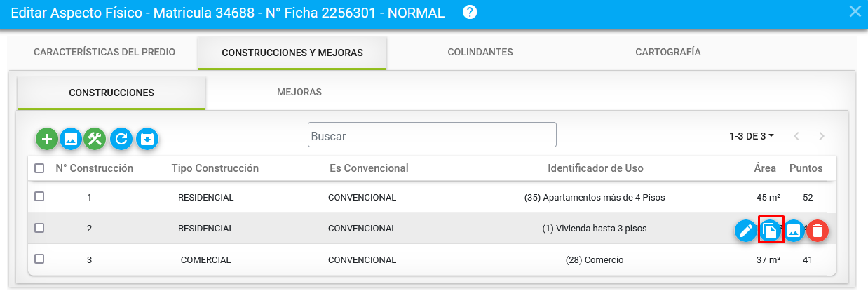This screenshot has width=868, height=291.
Task: Switch to the Colindantes tab
Action: [x=480, y=52]
